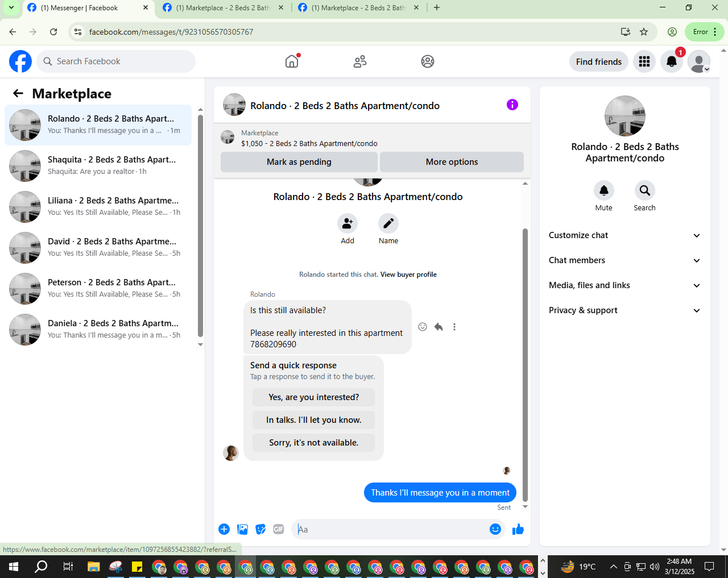Screen dimensions: 728x578
Task: Edit the chat Name pencil icon
Action: pos(388,223)
